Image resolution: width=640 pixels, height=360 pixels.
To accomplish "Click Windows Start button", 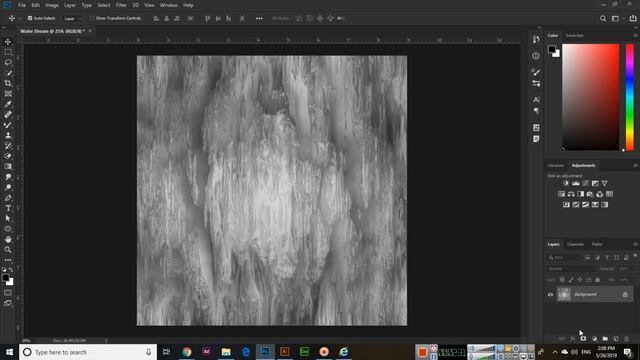I will (9, 352).
